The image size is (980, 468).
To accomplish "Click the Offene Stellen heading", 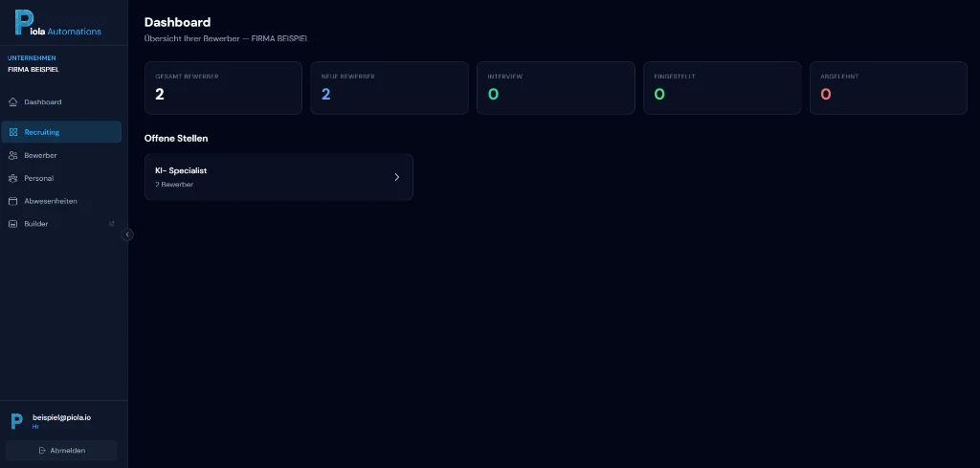I will [x=176, y=139].
